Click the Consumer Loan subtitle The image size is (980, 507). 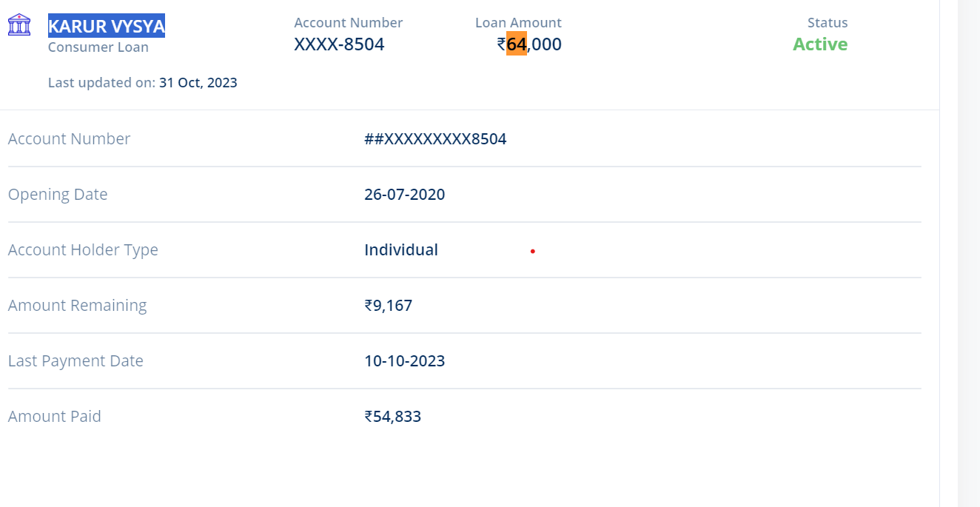[98, 47]
